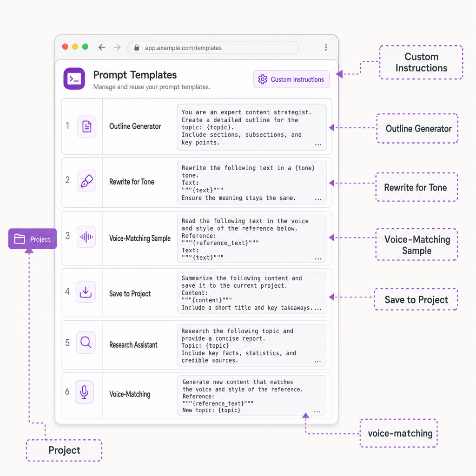476x476 pixels.
Task: Click prompt text 'Research the following topic and'
Action: click(x=238, y=331)
